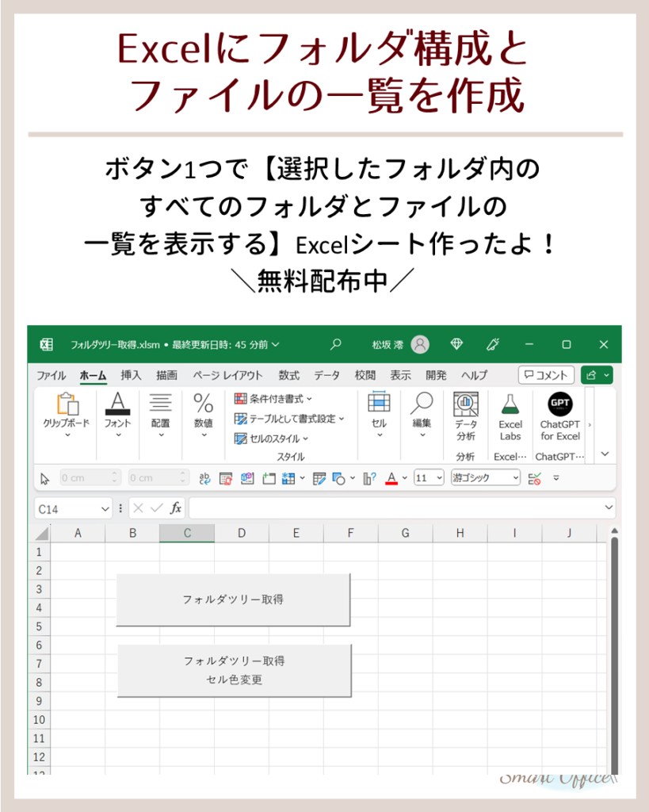Click the select-all corner triangle
This screenshot has height=812, width=649.
coord(40,534)
